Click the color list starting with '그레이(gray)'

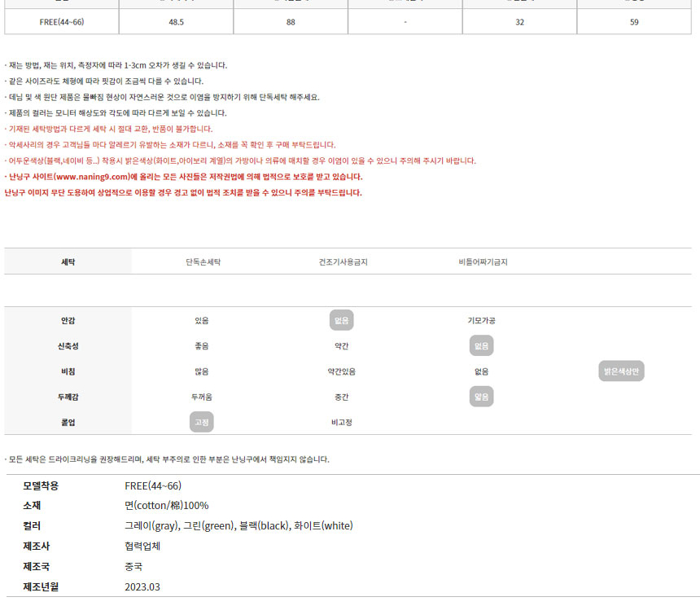tap(238, 526)
